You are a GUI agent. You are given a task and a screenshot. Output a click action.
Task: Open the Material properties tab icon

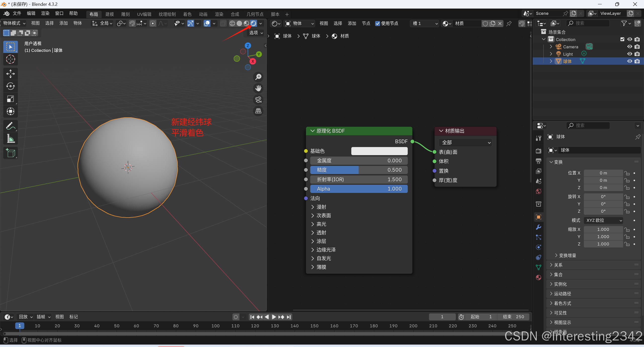click(x=539, y=277)
